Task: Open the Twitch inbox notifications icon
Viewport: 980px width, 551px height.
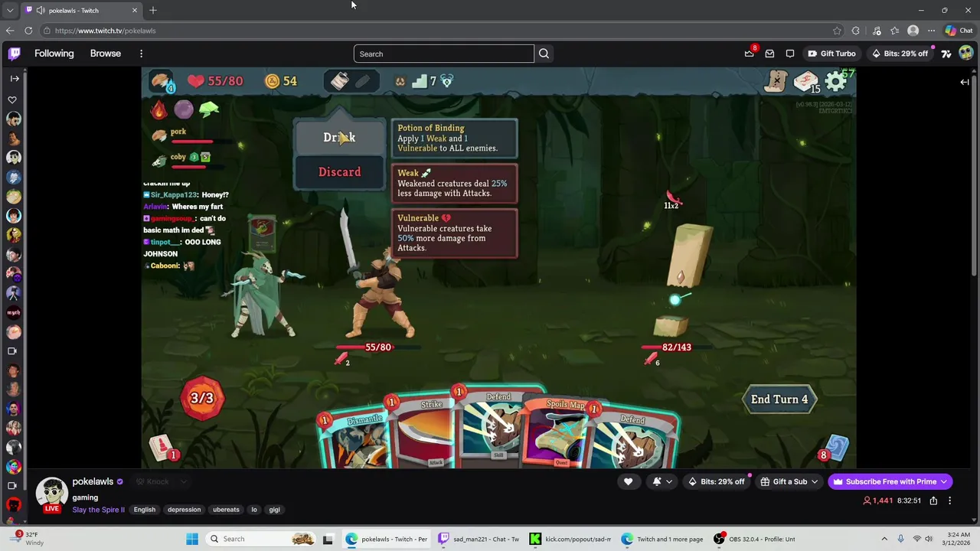Action: [x=769, y=54]
